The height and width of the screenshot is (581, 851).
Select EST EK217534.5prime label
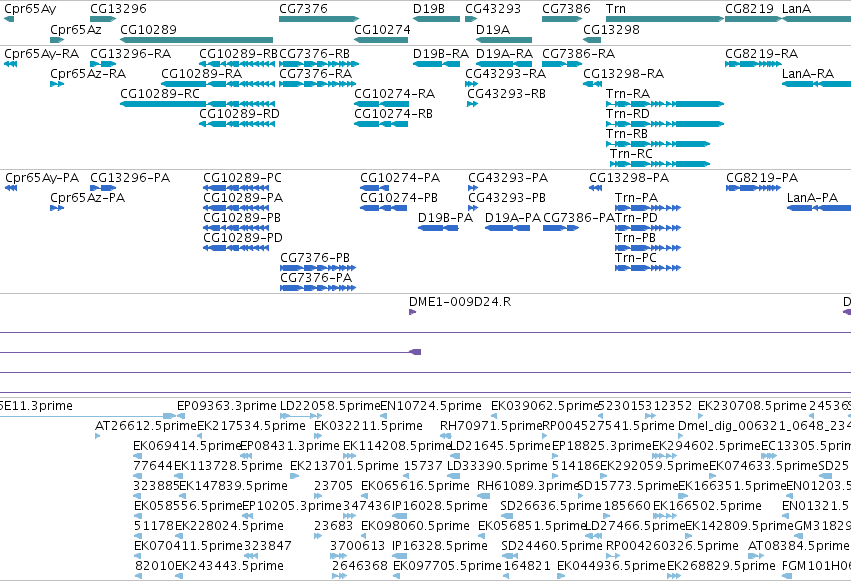point(251,426)
